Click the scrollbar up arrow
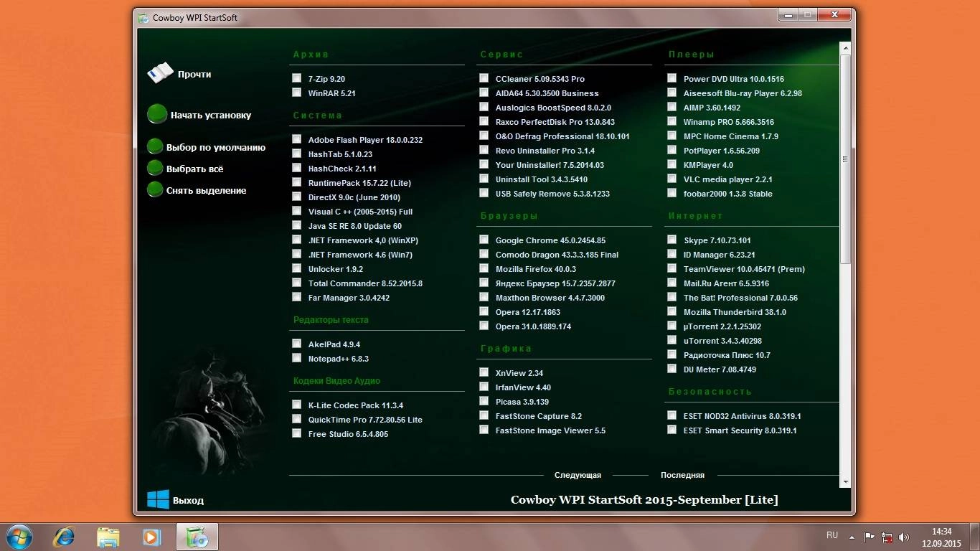Viewport: 980px width, 551px height. [x=845, y=47]
